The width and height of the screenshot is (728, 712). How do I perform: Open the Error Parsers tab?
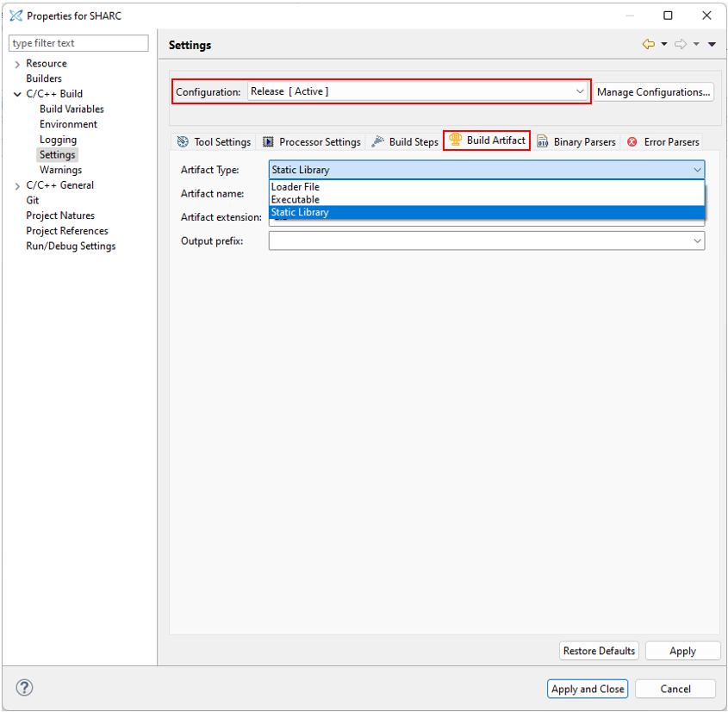click(663, 142)
